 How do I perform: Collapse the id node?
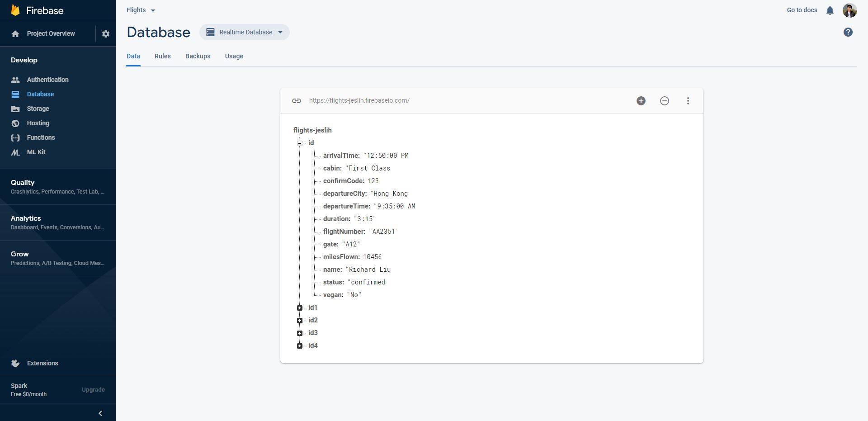[300, 143]
